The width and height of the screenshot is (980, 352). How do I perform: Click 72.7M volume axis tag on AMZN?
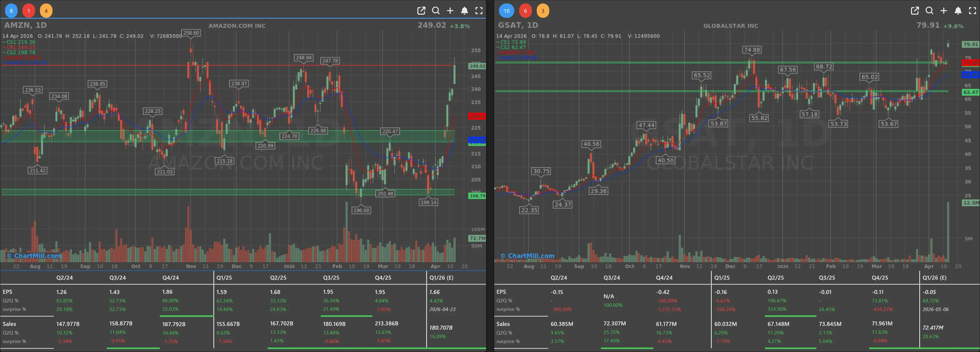[477, 238]
